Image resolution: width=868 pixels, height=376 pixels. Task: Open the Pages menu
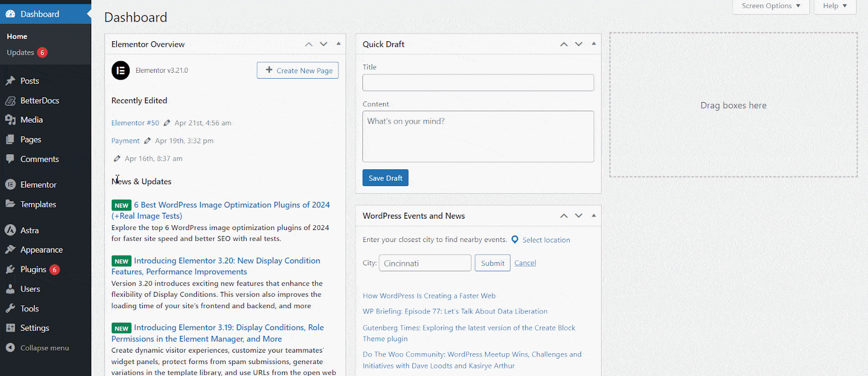31,139
